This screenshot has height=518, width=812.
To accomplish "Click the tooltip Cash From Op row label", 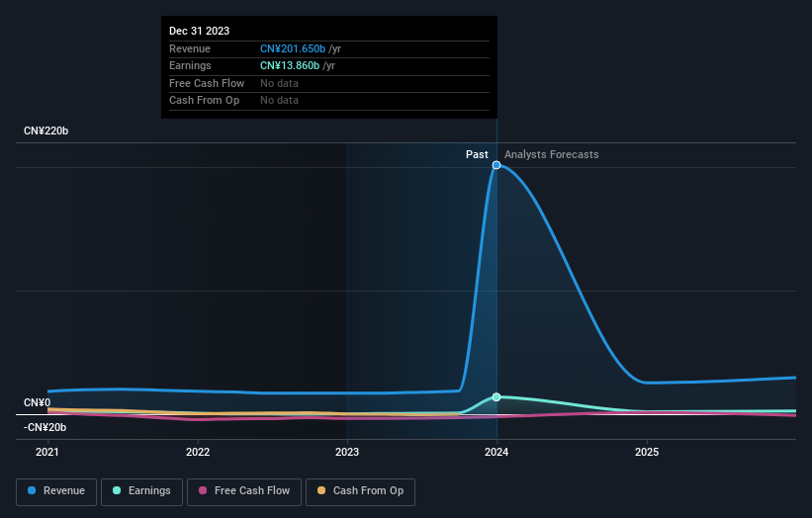I will [204, 101].
